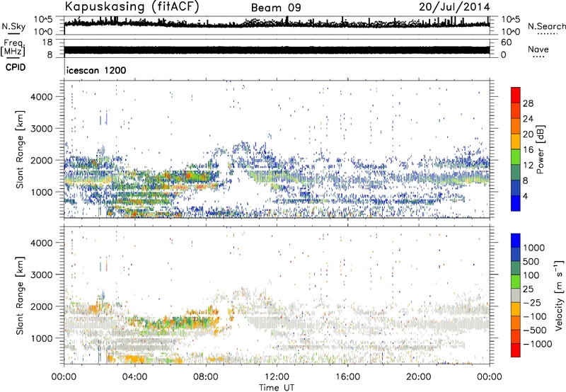Viewport: 566px width, 392px height.
Task: Click the 08:00 time tick label
Action: [206, 377]
